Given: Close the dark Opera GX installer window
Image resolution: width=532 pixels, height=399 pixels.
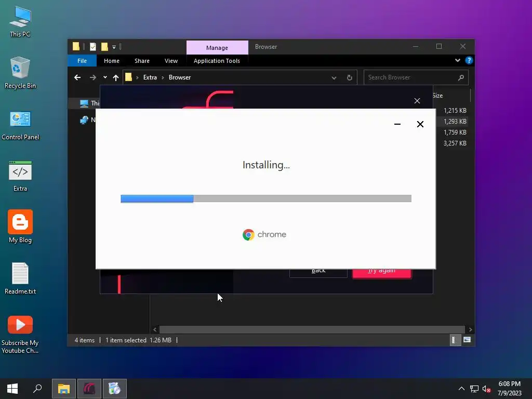Looking at the screenshot, I should pyautogui.click(x=417, y=101).
